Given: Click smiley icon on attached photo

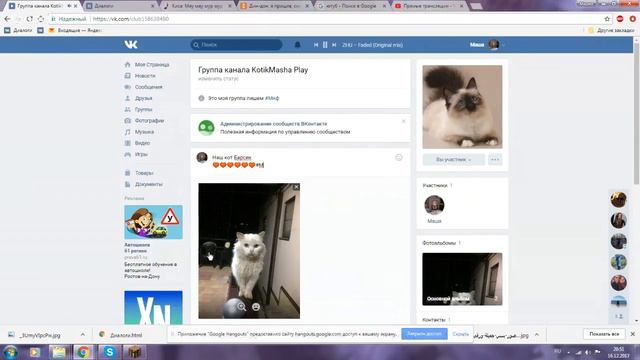Looking at the screenshot, I should point(256,307).
